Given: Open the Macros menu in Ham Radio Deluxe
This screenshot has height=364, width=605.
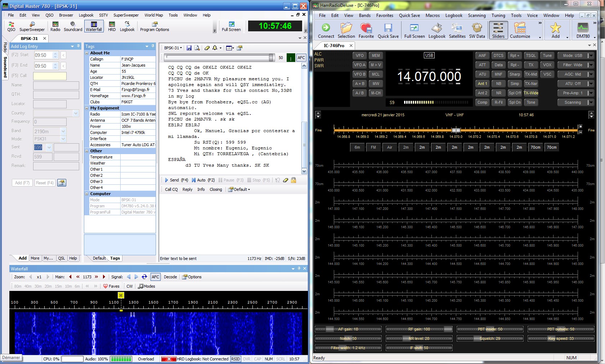Looking at the screenshot, I should (433, 15).
